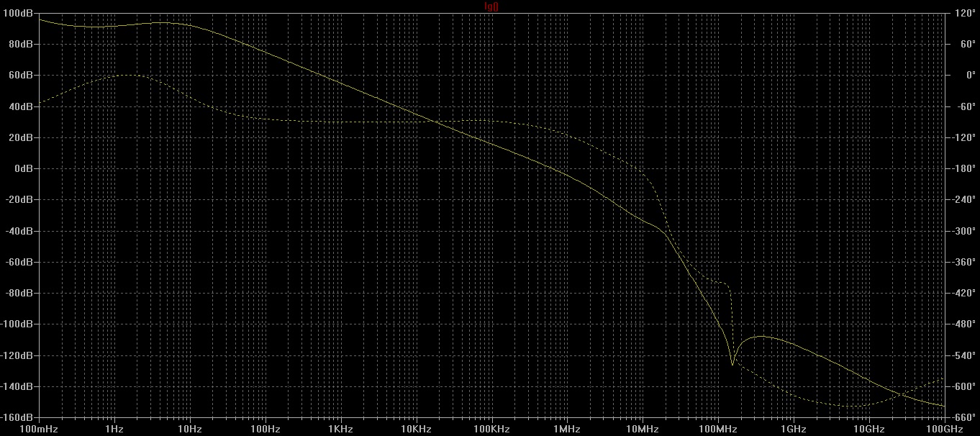980x436 pixels.
Task: Select the 1Hz label on the frequency axis
Action: coord(114,429)
